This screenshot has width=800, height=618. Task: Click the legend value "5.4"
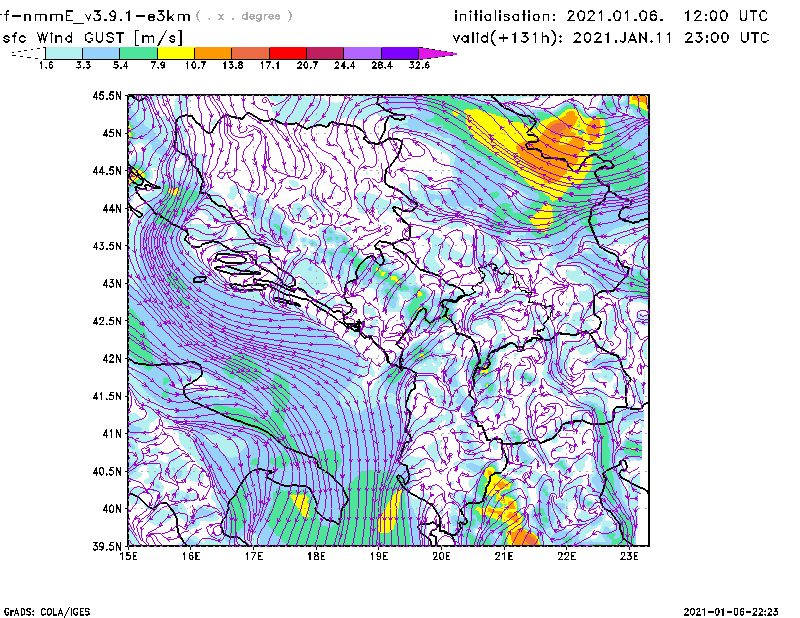click(120, 65)
